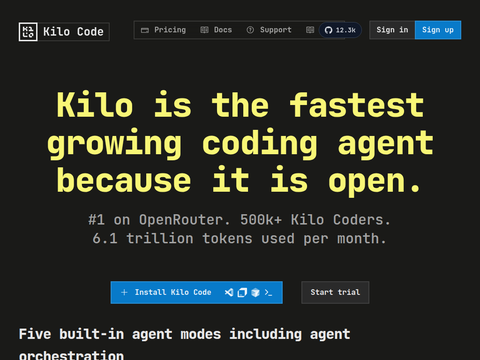Go to Docs in the top navigation
Screen dimensions: 480x360
click(x=216, y=30)
